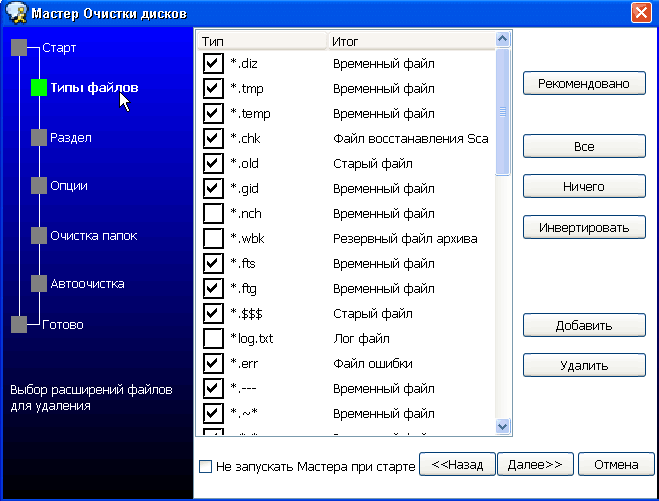The height and width of the screenshot is (501, 659).
Task: Uncheck the *.temp file type checkbox
Action: click(213, 113)
